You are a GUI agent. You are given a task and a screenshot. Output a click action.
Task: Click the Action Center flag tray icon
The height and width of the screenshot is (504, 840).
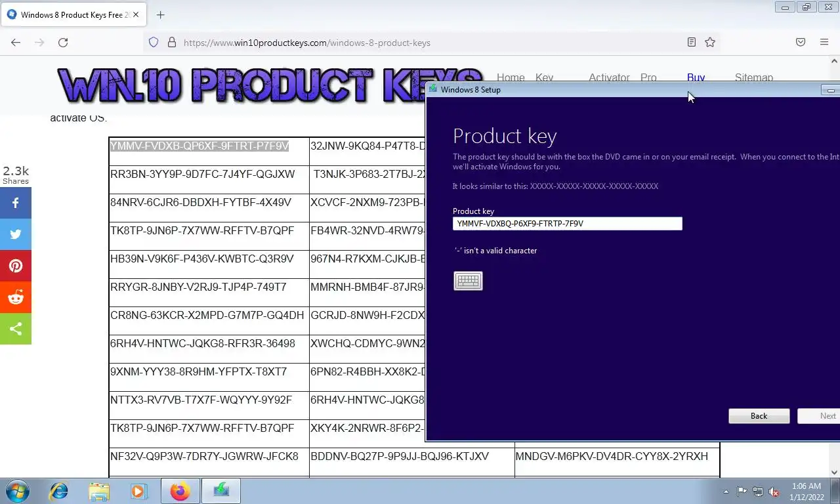742,492
